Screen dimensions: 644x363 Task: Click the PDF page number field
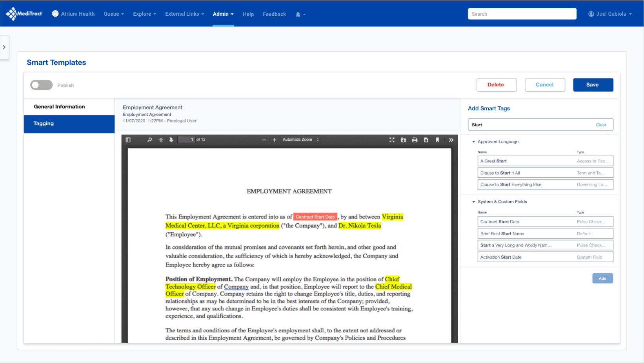pyautogui.click(x=186, y=140)
